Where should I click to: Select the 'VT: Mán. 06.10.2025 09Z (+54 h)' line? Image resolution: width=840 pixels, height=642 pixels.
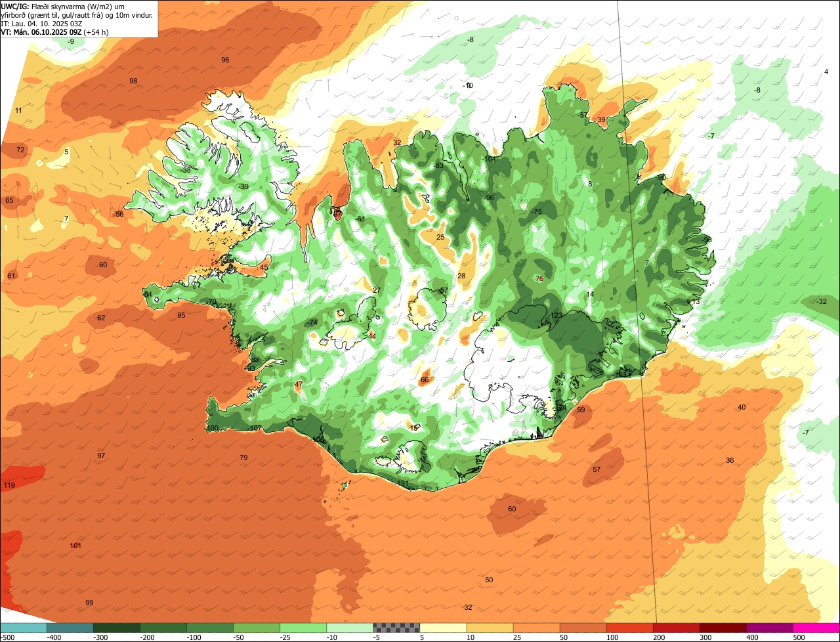55,32
